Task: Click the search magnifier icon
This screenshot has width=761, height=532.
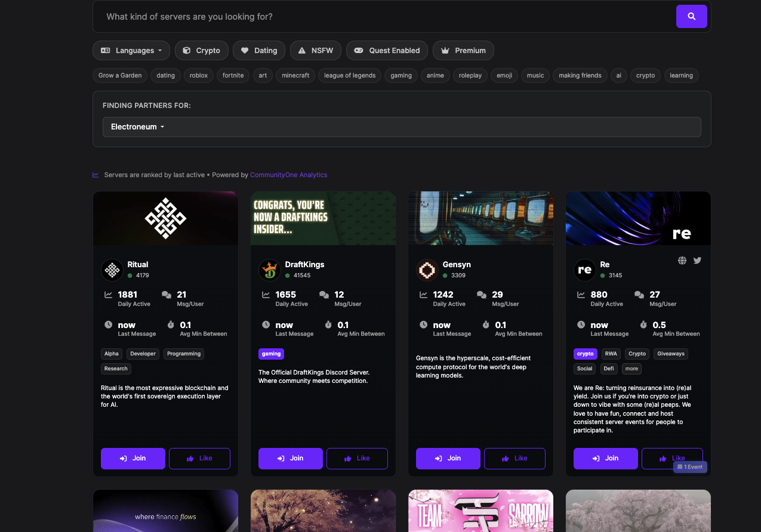Action: point(691,16)
